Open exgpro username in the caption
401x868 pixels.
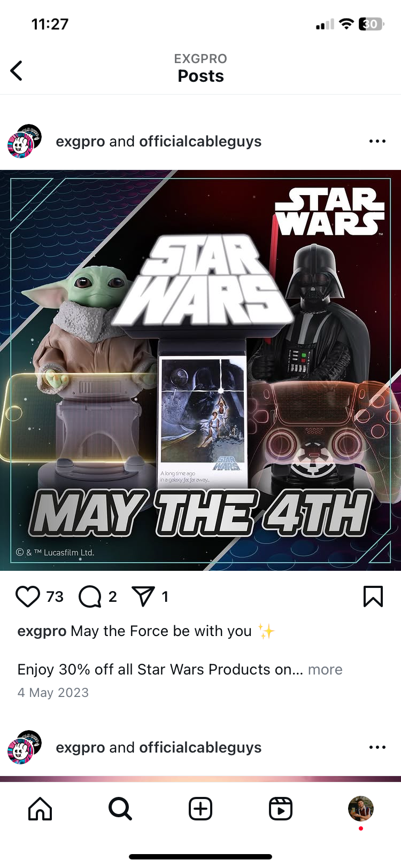pos(42,631)
